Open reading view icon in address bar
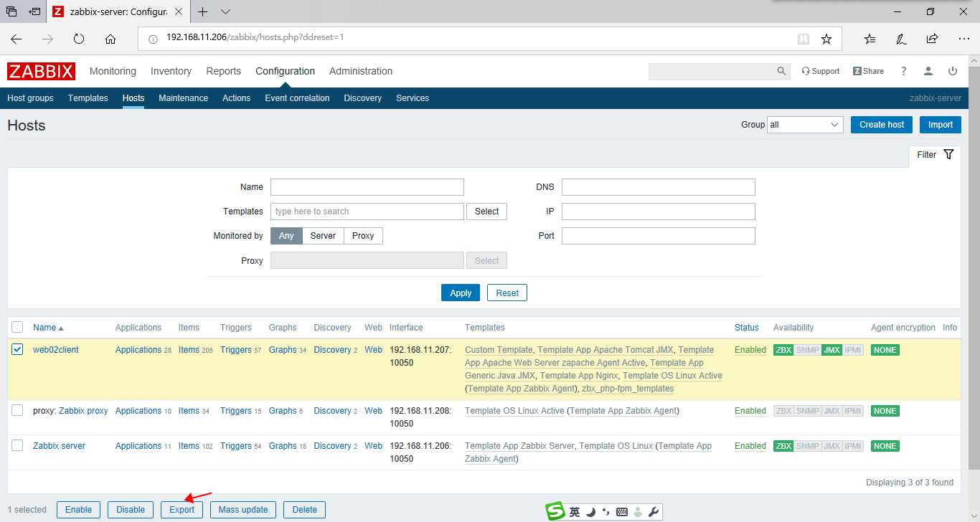The width and height of the screenshot is (980, 522). tap(804, 39)
